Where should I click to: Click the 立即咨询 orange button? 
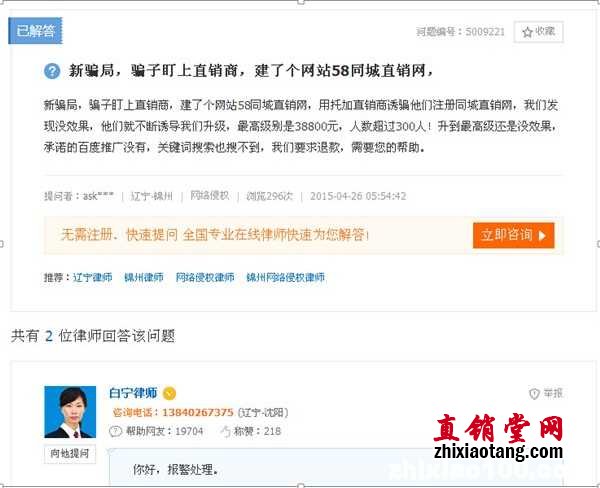pyautogui.click(x=514, y=235)
